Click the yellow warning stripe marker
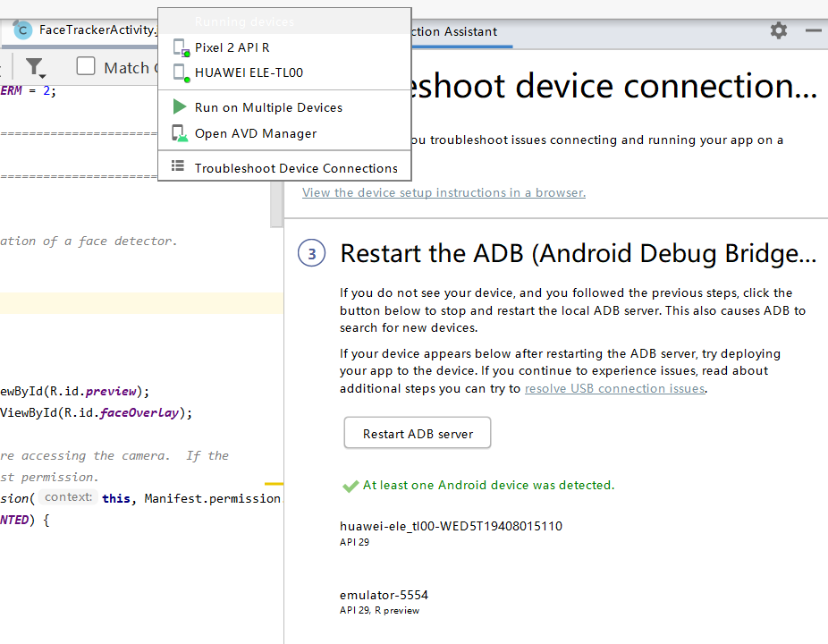Screen dimensions: 828x644 274,483
